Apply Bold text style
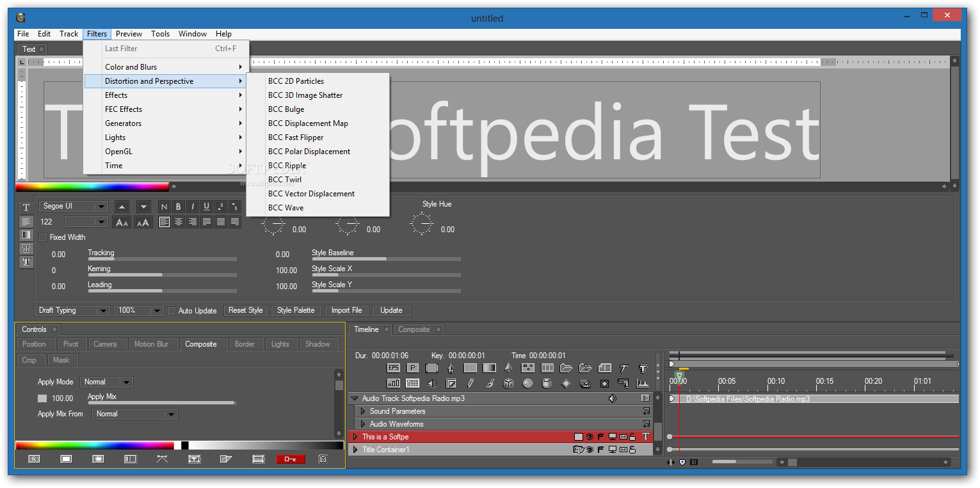This screenshot has height=488, width=980. pos(179,206)
